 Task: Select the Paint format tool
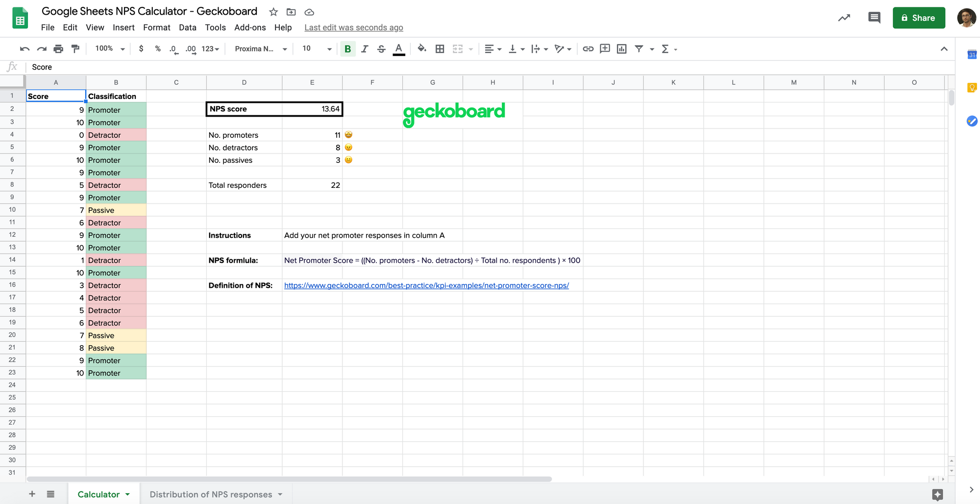pos(75,49)
